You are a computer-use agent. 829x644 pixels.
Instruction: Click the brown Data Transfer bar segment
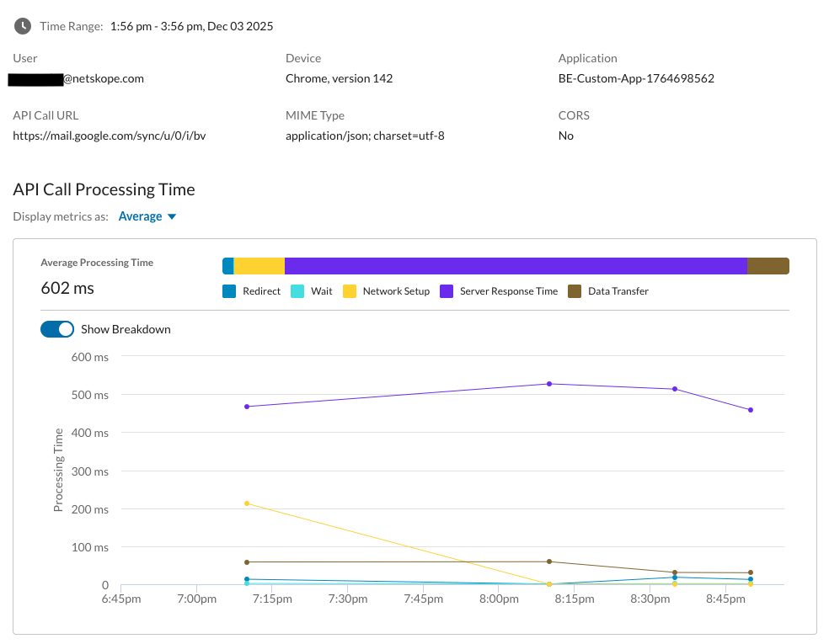point(767,266)
